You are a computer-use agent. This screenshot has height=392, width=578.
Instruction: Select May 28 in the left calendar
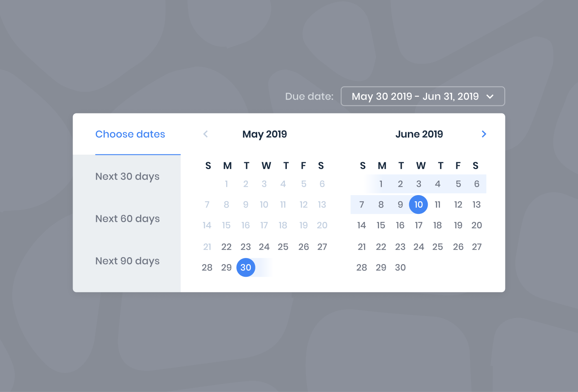207,267
